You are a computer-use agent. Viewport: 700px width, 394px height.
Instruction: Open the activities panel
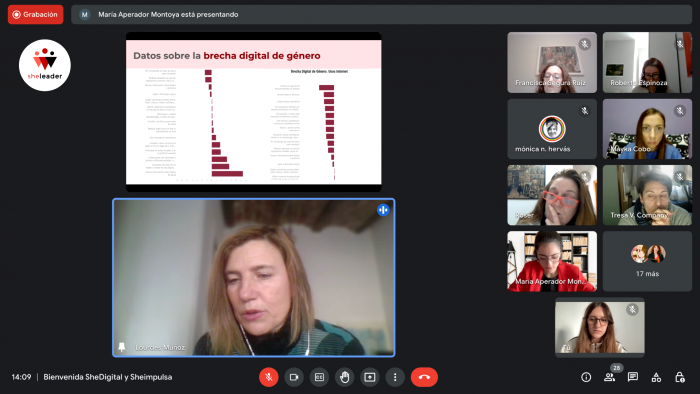point(656,377)
